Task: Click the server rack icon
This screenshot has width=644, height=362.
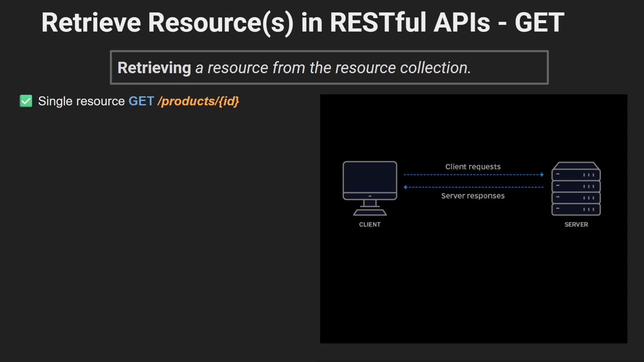Action: tap(576, 189)
